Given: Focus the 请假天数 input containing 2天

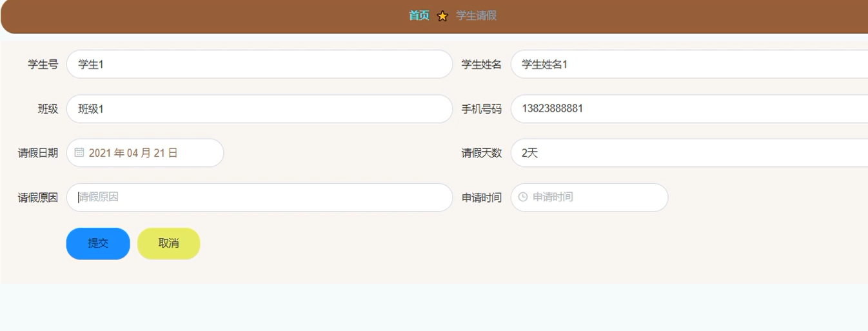Looking at the screenshot, I should 689,153.
